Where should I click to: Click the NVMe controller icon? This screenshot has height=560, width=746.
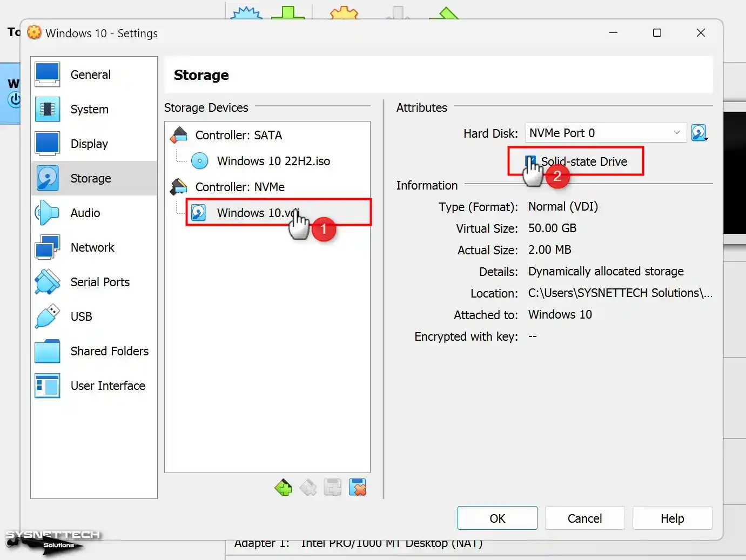(179, 187)
